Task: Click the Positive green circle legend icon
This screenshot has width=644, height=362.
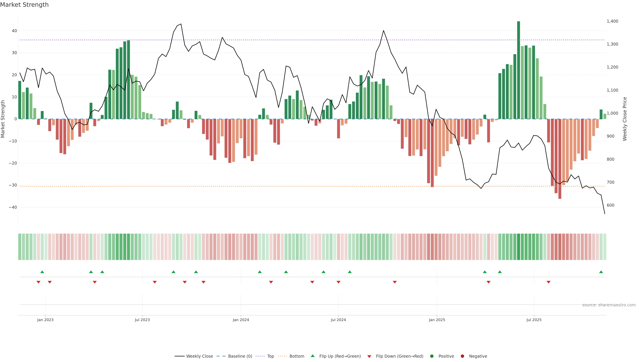Action: 432,356
